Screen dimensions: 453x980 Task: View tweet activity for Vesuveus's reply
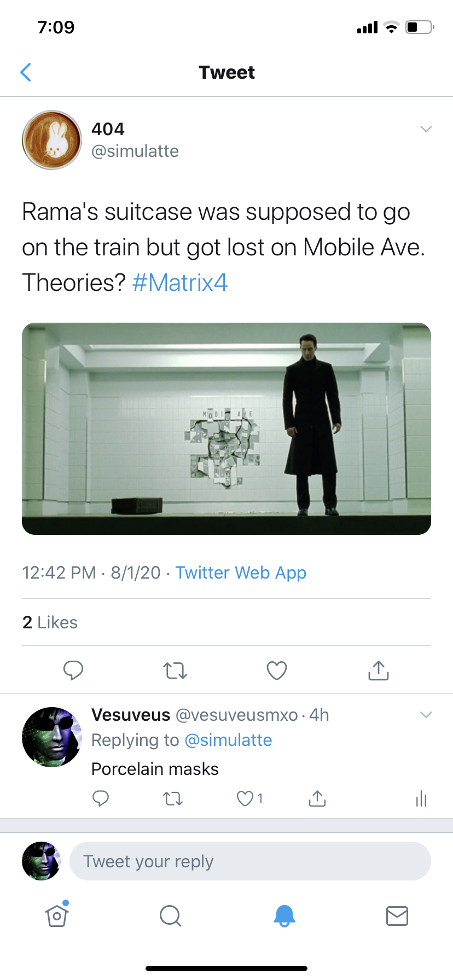[421, 799]
